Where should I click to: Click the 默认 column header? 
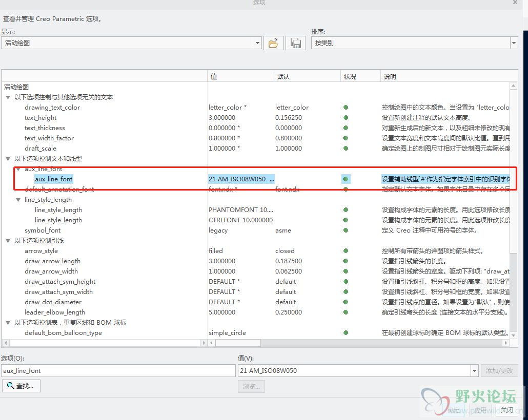[307, 76]
